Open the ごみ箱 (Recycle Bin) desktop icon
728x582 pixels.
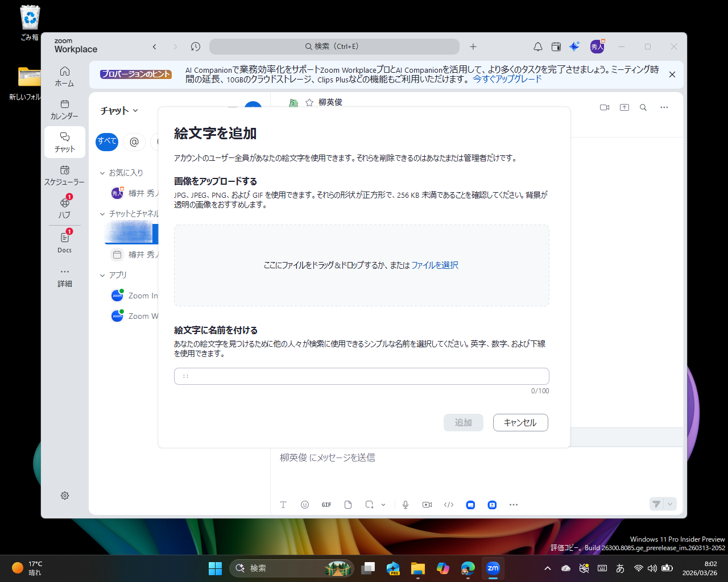coord(30,23)
